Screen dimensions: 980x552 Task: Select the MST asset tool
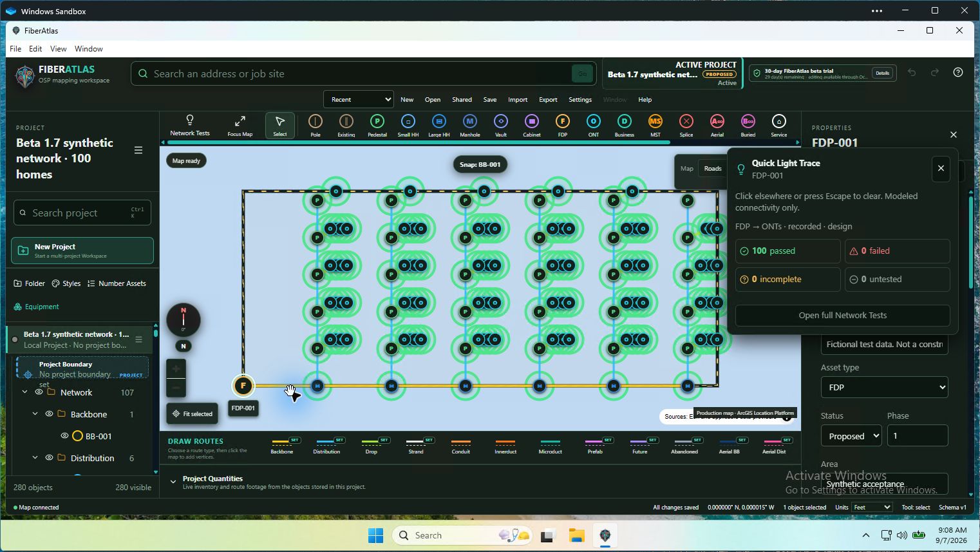click(x=655, y=125)
